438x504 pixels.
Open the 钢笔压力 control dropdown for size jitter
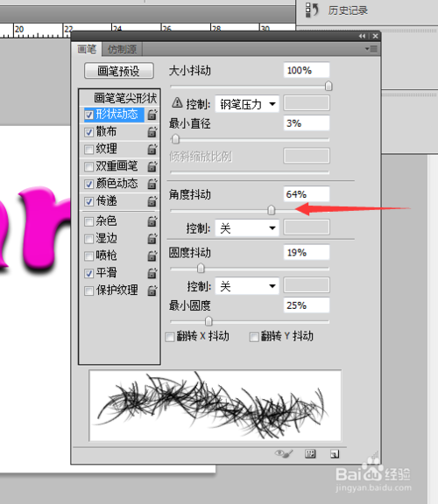coord(247,104)
